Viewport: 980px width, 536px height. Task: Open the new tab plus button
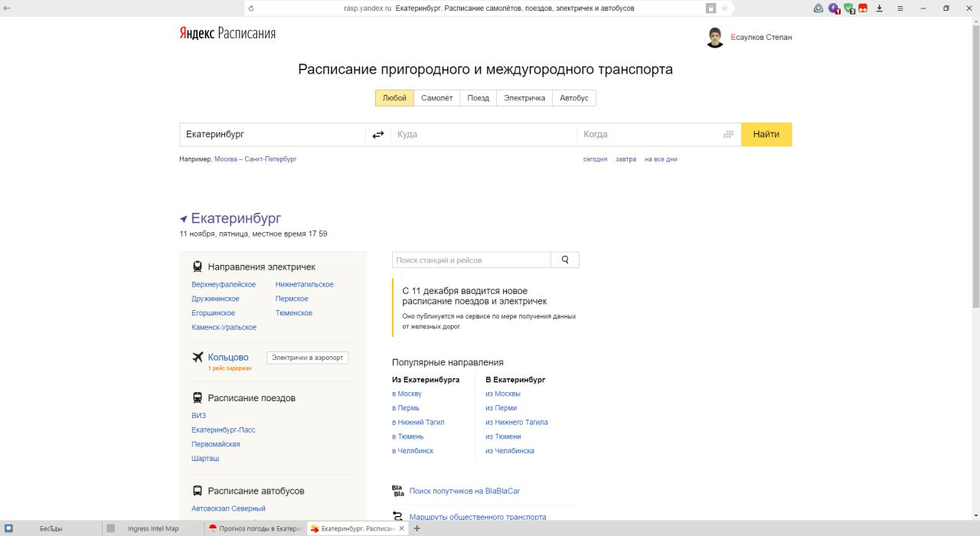click(x=417, y=528)
